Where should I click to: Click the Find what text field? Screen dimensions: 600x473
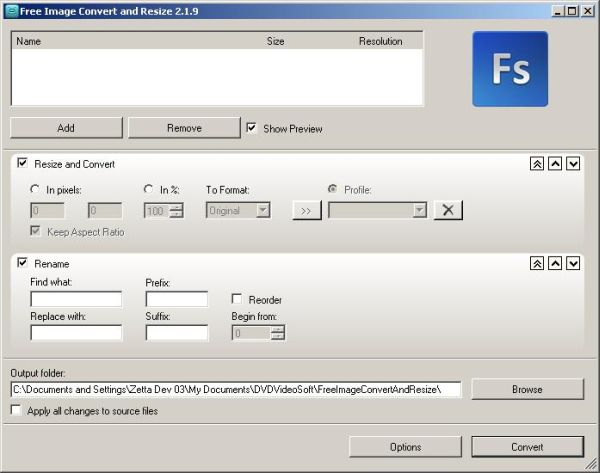(76, 299)
